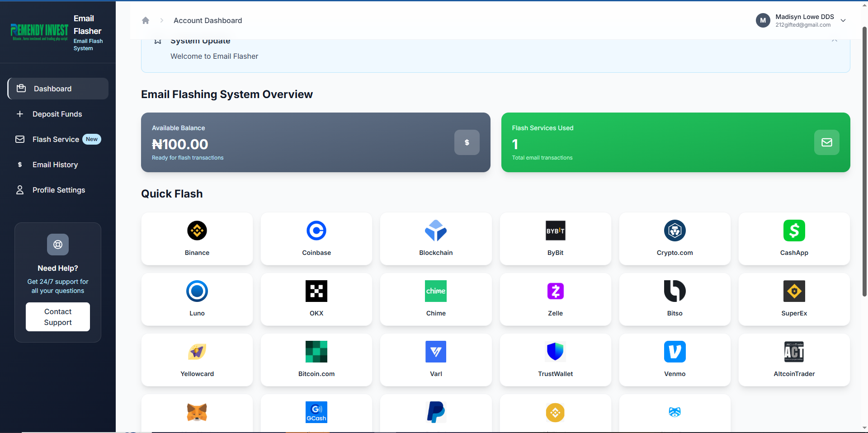Screen dimensions: 868x433
Task: Select the ByBit tile
Action: [555, 239]
